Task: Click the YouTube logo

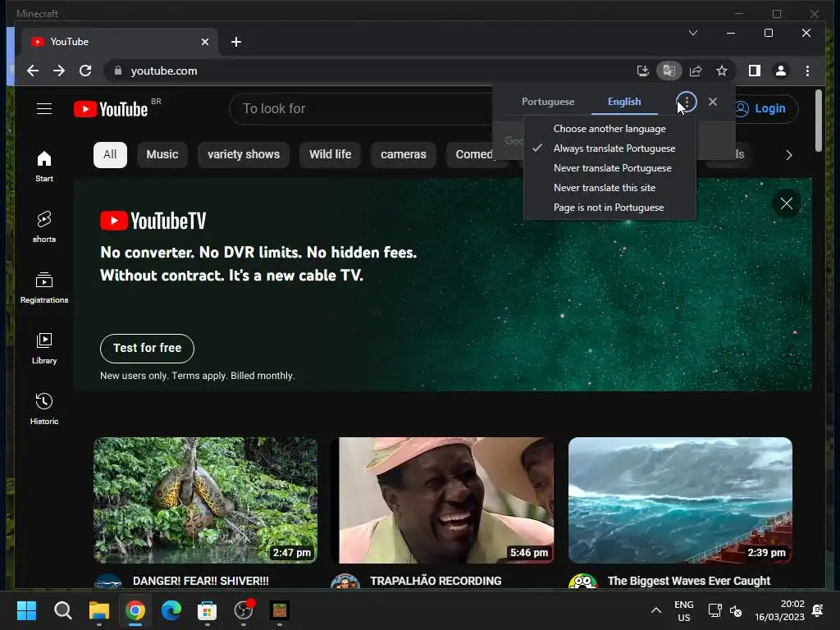Action: (x=111, y=109)
